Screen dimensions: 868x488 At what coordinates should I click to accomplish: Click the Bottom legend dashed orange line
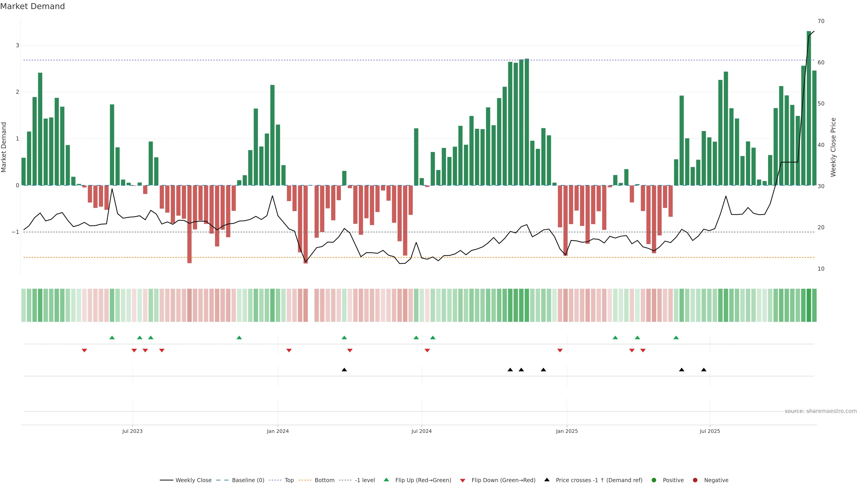click(x=305, y=480)
